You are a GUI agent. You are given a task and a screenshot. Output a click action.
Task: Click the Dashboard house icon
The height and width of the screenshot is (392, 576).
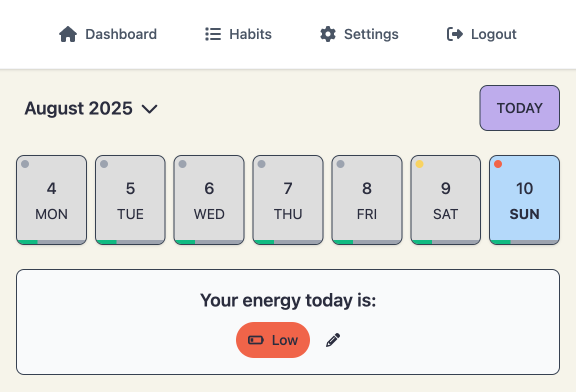[68, 34]
